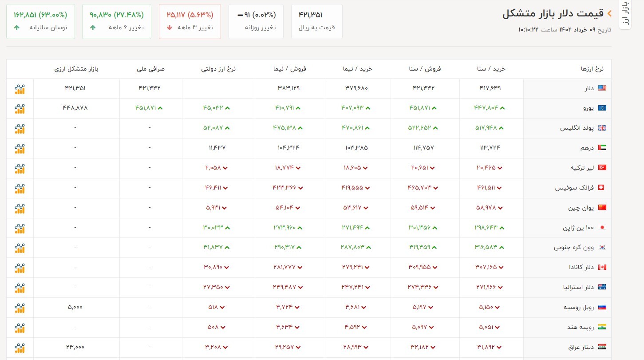Click chart icon in the Chinese Yuan row

(x=20, y=208)
